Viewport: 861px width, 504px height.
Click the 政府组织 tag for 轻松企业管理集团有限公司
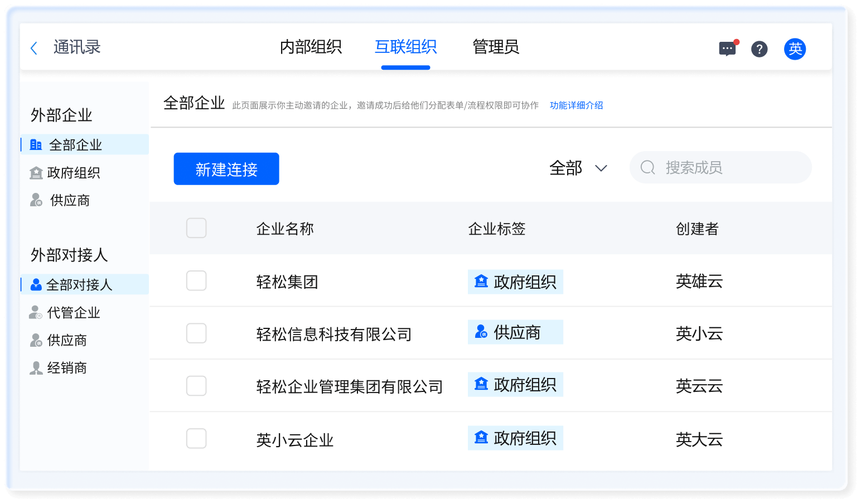pos(515,385)
